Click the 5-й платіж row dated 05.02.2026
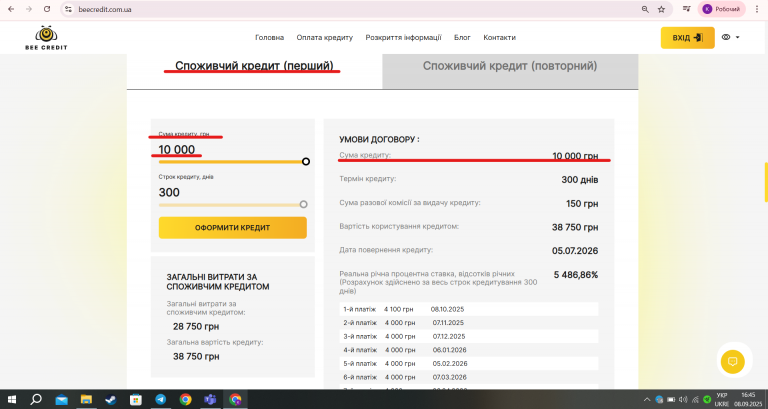Screen dimensions: 768x409 [x=469, y=363]
